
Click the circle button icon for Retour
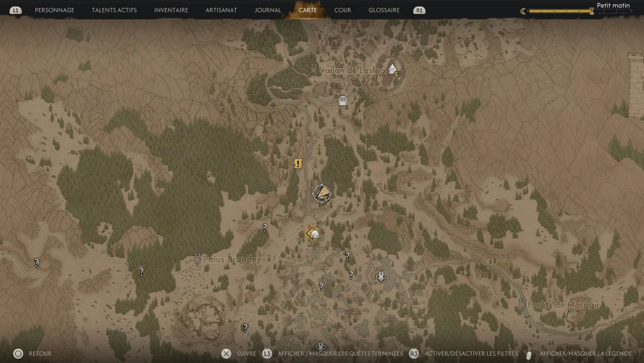point(18,354)
